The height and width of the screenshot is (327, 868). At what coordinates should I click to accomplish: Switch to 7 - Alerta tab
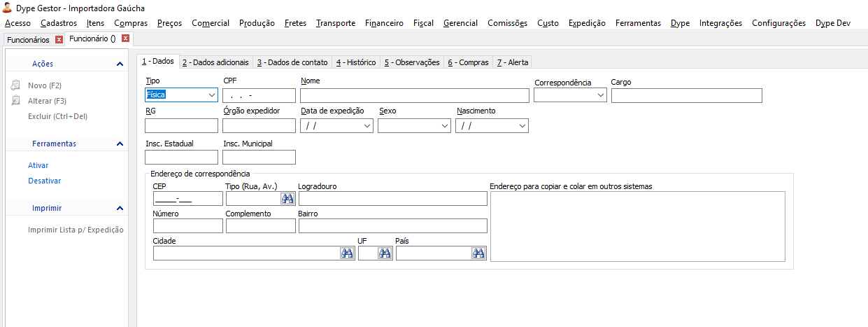tap(513, 62)
